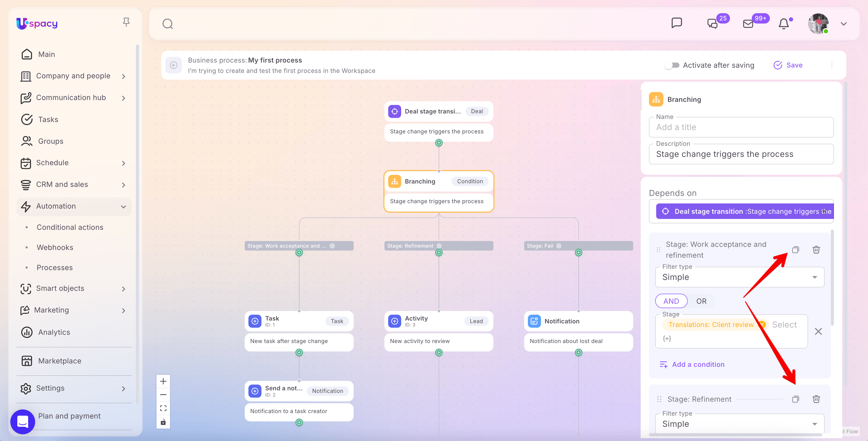Click the user profile avatar

pos(818,24)
